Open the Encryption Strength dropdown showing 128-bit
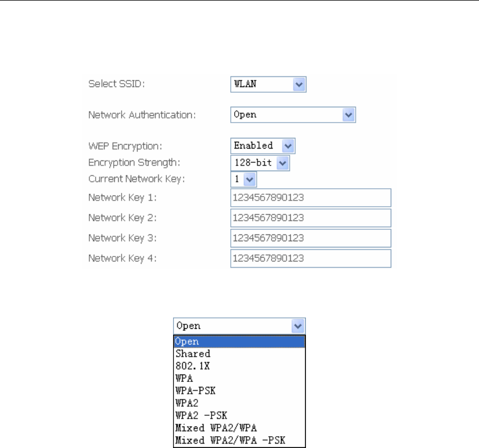 pos(260,163)
